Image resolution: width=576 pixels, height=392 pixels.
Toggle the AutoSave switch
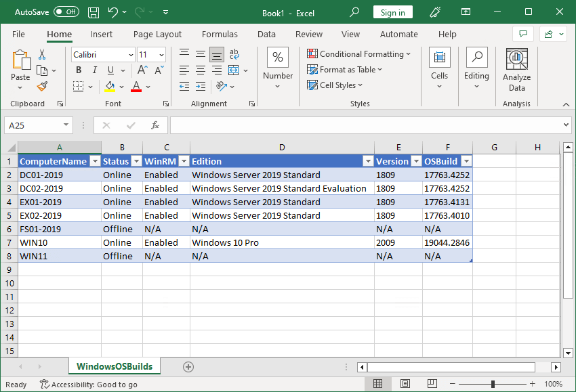pos(66,12)
